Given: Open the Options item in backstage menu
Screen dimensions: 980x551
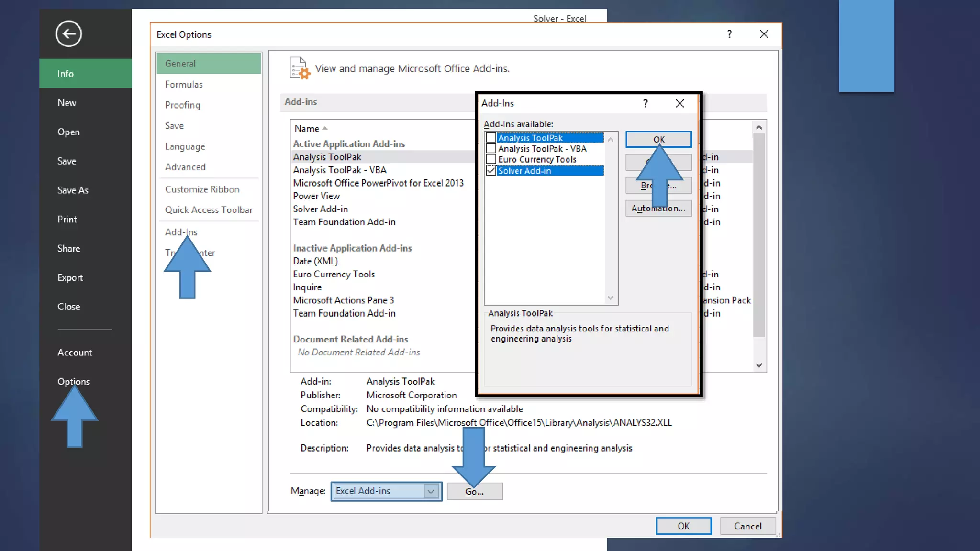Looking at the screenshot, I should coord(74,381).
